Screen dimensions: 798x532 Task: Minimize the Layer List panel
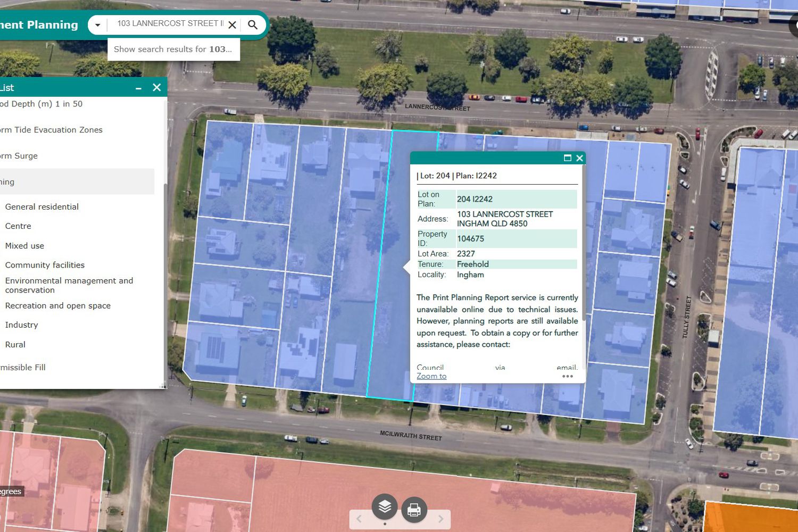[x=138, y=88]
